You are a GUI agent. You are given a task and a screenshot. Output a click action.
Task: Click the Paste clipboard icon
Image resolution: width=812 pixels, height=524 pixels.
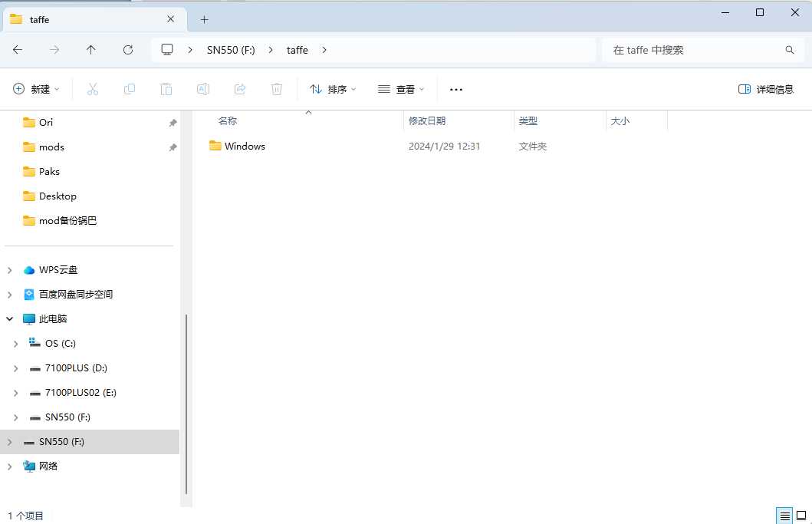pos(166,89)
